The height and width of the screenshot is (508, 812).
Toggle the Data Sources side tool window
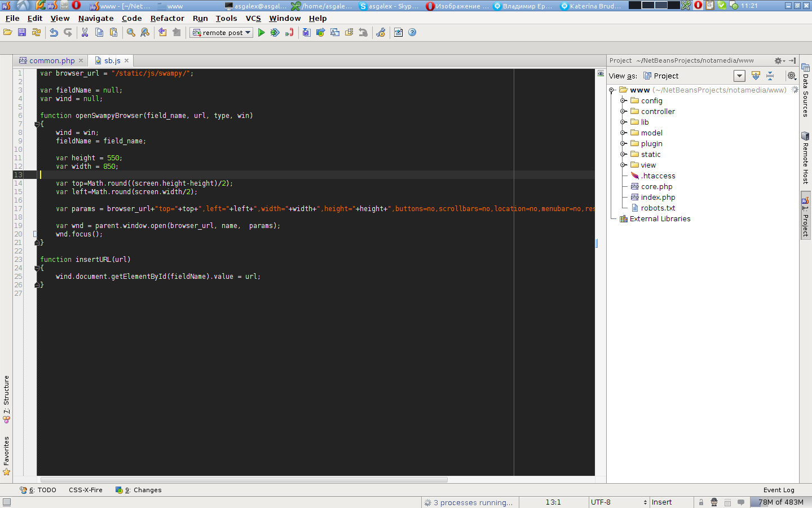point(805,90)
